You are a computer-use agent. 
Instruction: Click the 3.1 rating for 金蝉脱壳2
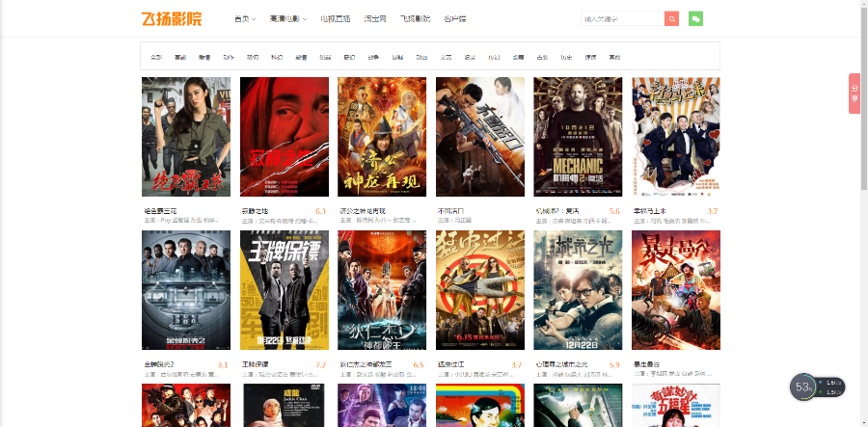coord(223,364)
